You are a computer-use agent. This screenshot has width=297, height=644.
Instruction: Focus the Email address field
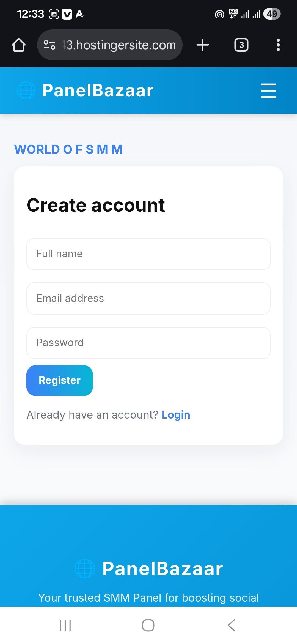click(x=148, y=298)
